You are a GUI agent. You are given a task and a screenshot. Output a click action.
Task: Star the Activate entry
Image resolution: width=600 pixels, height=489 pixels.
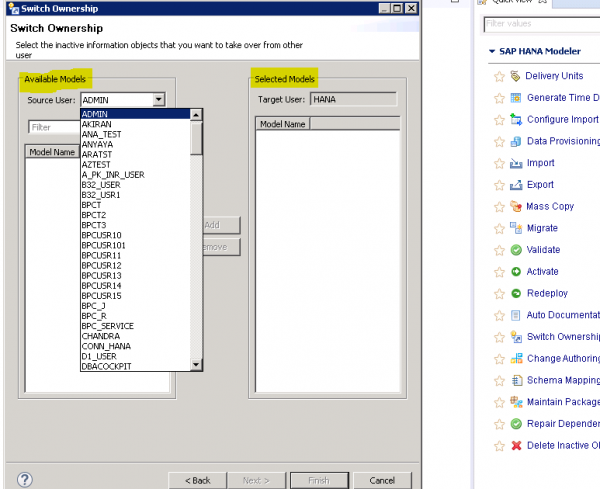(x=499, y=272)
